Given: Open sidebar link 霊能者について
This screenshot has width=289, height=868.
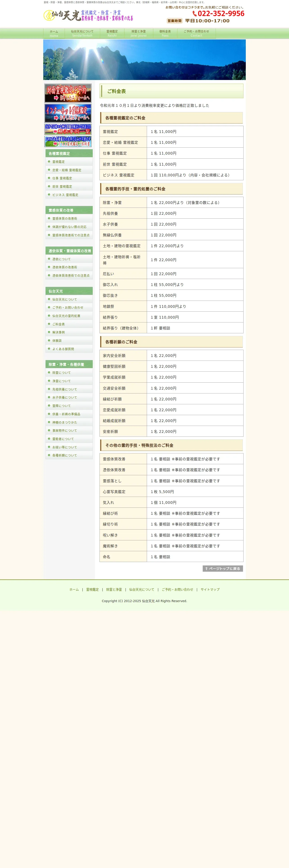Looking at the screenshot, I should tap(69, 439).
